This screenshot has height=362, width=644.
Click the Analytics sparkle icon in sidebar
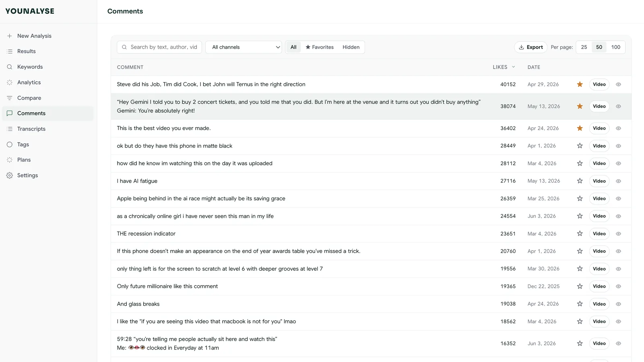point(10,82)
